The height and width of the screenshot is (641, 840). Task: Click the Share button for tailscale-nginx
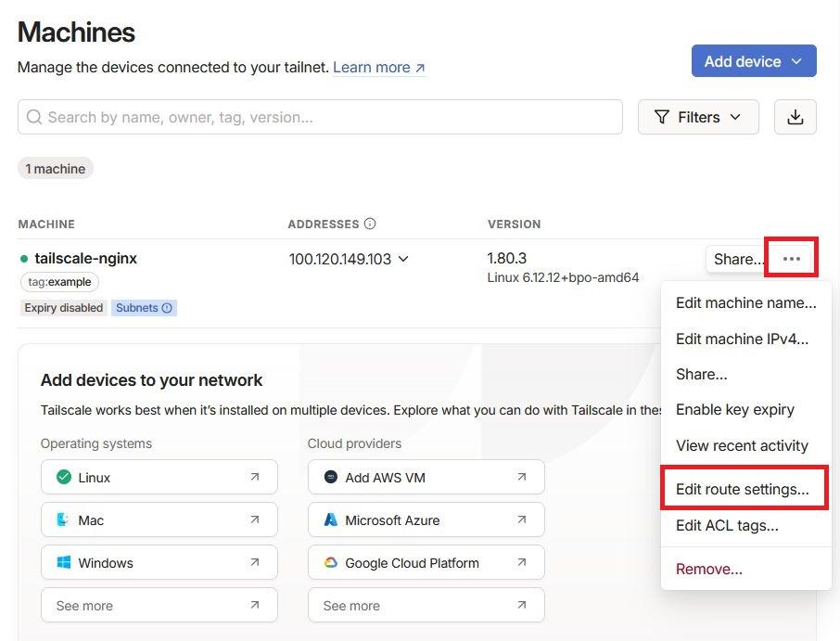(736, 259)
